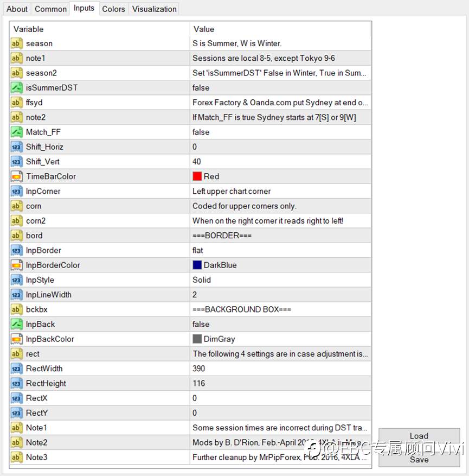Viewport: 469px width, 476px height.
Task: Select the '===BORDER===' value
Action: (222, 236)
